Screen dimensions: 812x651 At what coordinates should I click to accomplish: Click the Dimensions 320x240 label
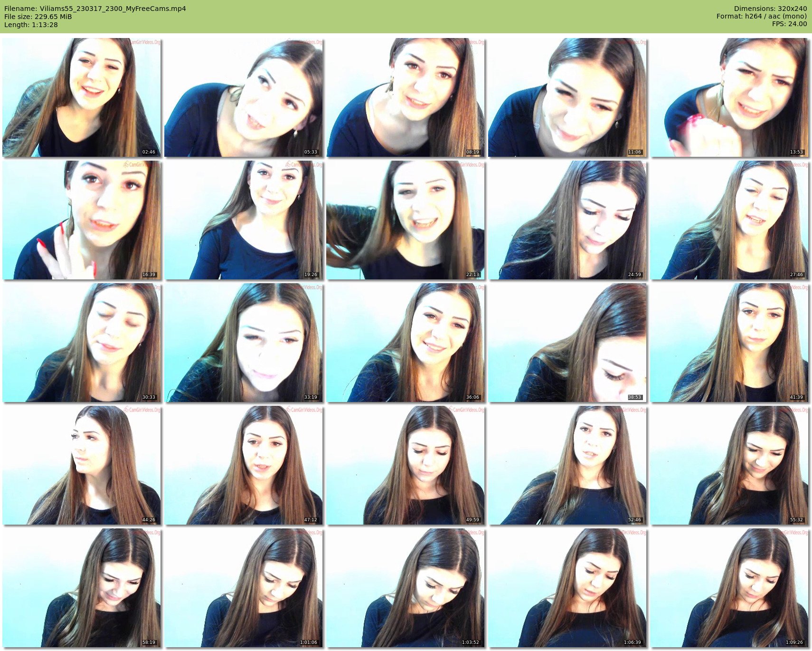(770, 9)
